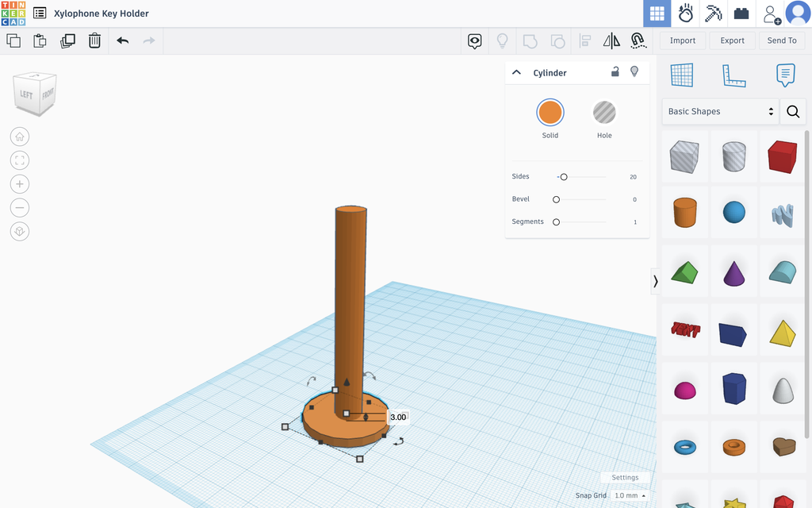Pick the red Box shape
Image resolution: width=812 pixels, height=508 pixels.
coord(783,156)
